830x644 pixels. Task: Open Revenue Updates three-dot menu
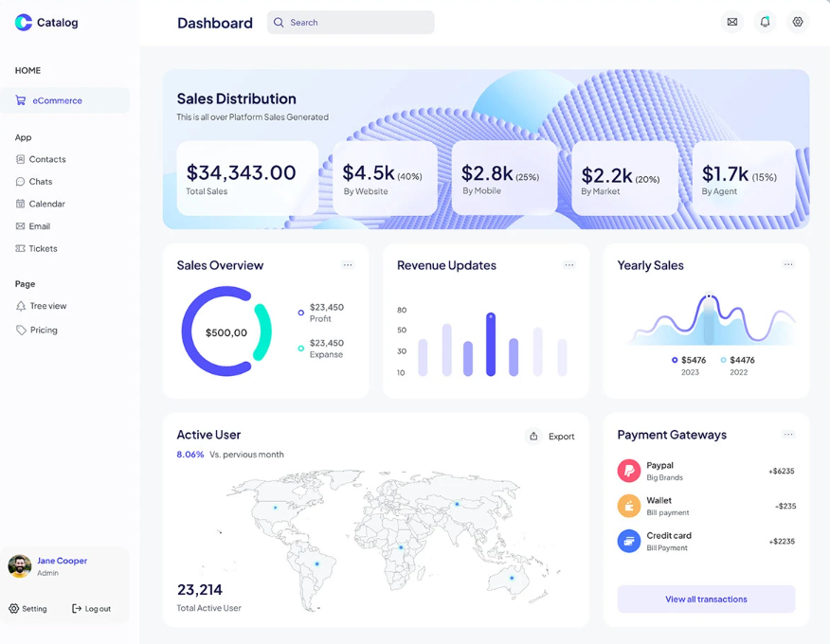click(569, 264)
